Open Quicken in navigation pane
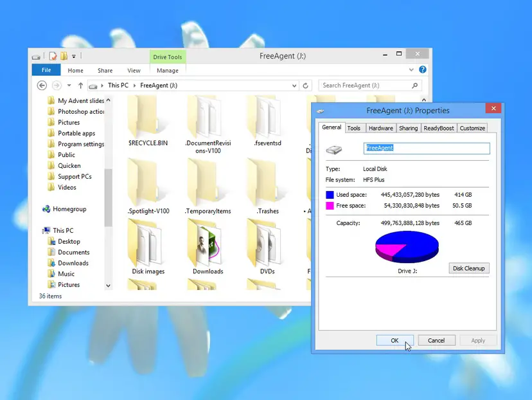 64,166
